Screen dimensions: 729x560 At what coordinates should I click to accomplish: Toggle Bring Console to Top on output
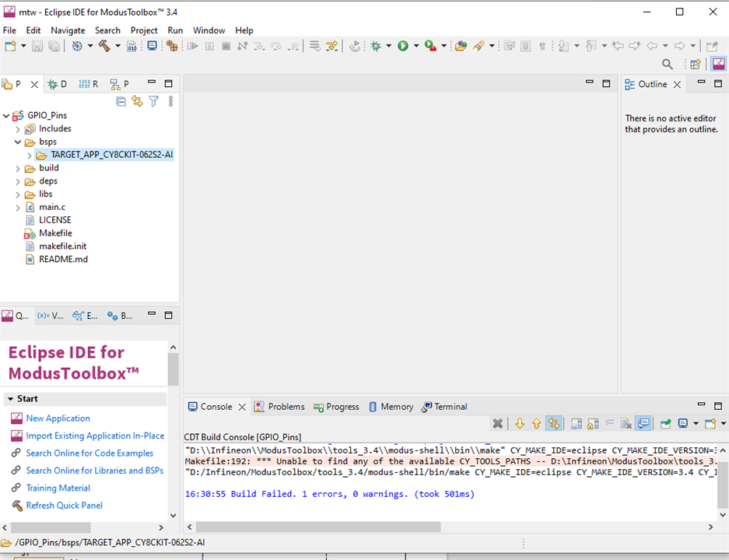[643, 423]
